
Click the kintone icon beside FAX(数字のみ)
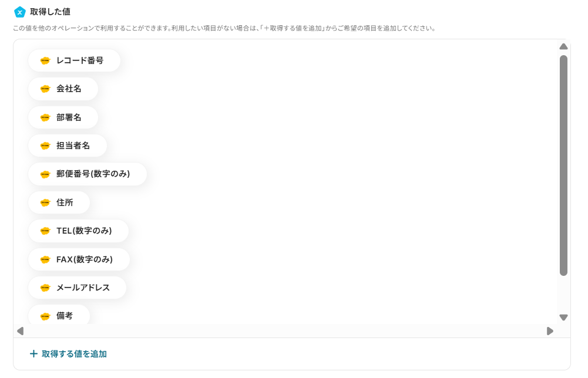coord(45,259)
